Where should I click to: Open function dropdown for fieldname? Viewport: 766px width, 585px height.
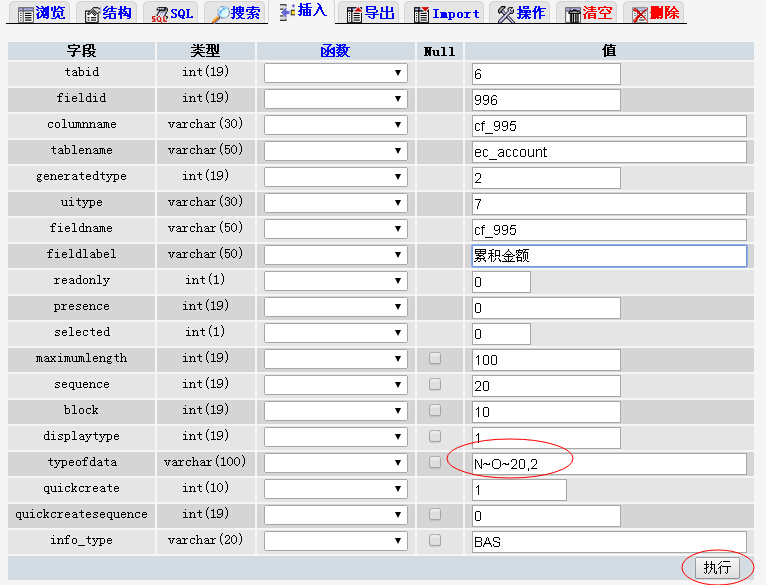[x=336, y=229]
